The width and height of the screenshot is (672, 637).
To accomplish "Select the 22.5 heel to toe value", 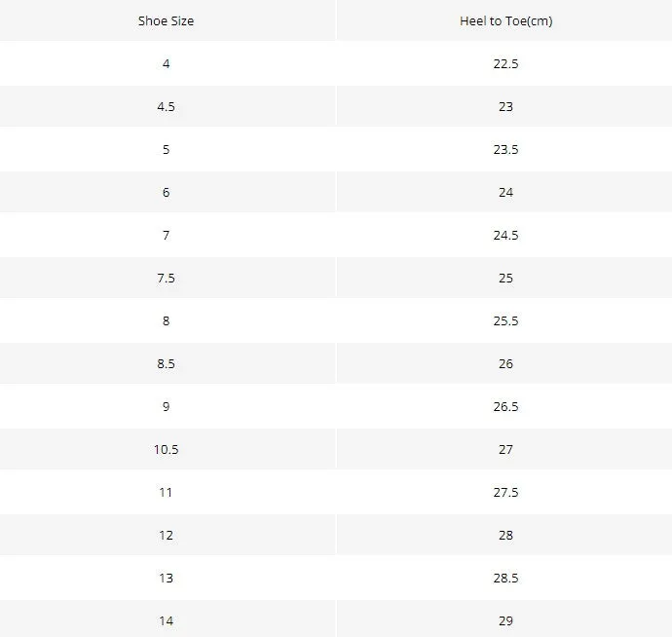I will click(505, 64).
